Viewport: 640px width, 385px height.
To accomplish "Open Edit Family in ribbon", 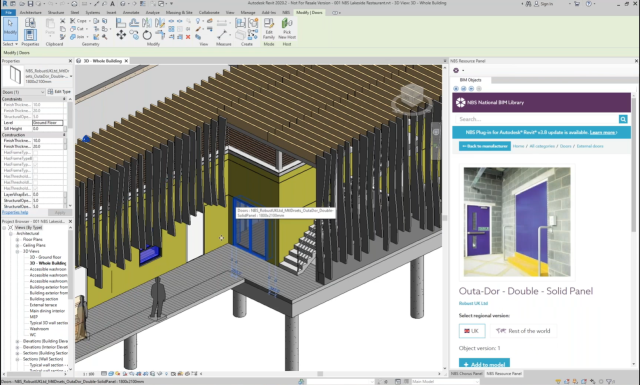I will pos(269,29).
